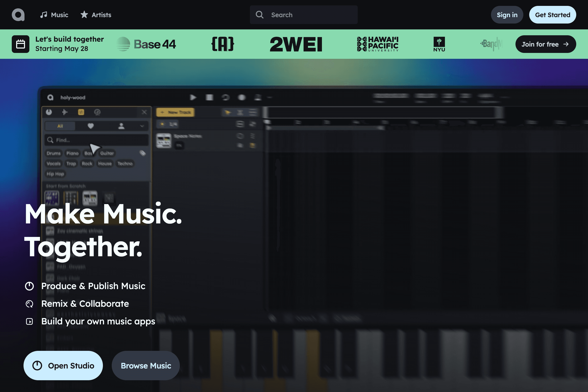Click the calendar icon in the green banner
The height and width of the screenshot is (392, 588).
click(21, 44)
